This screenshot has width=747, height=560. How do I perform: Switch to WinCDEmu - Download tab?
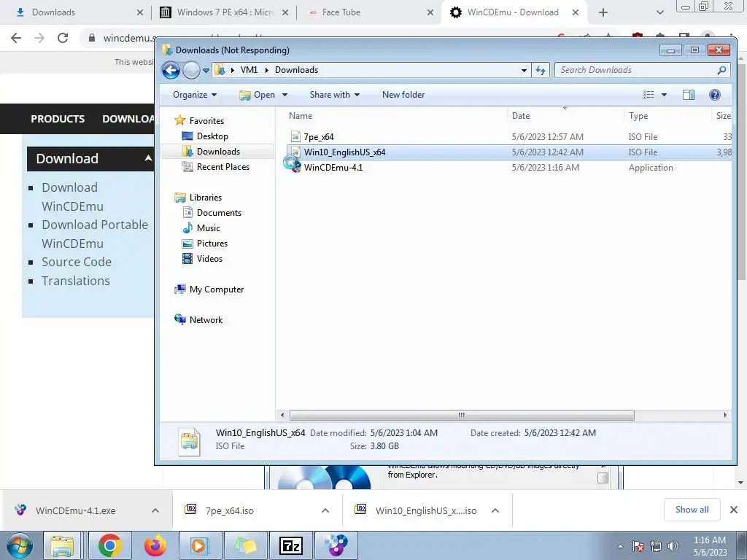[x=514, y=12]
